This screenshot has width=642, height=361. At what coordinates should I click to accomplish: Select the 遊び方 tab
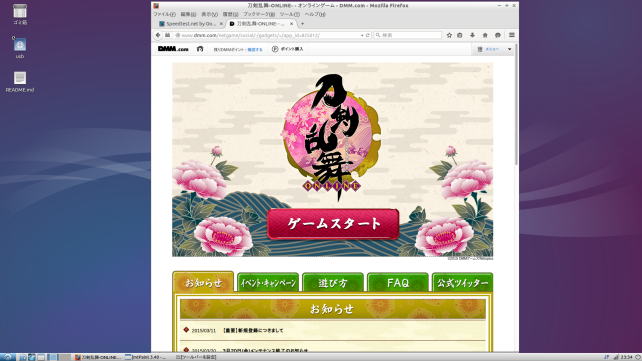(333, 283)
